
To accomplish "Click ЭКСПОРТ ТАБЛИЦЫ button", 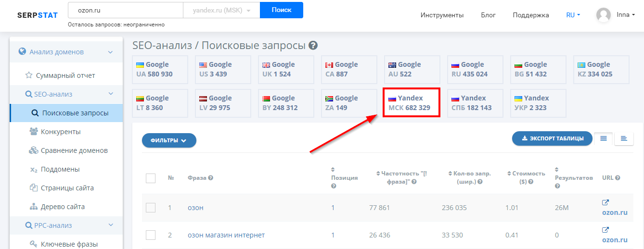I will 552,138.
